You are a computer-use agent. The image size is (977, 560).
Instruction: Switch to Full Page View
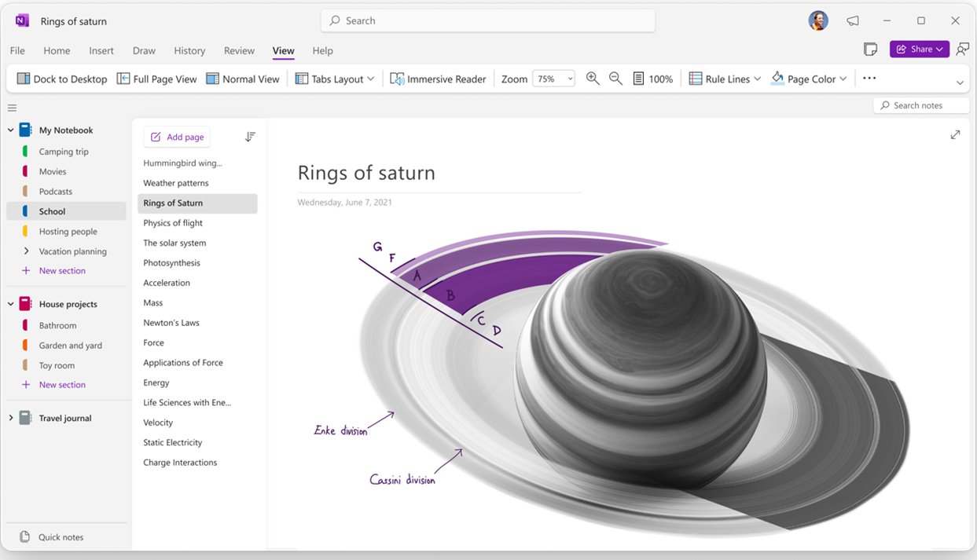[156, 78]
